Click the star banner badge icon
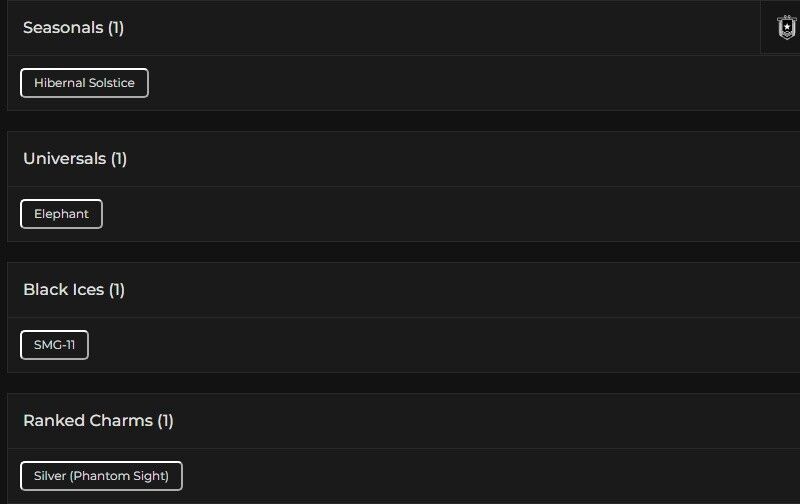This screenshot has width=800, height=504. (786, 28)
